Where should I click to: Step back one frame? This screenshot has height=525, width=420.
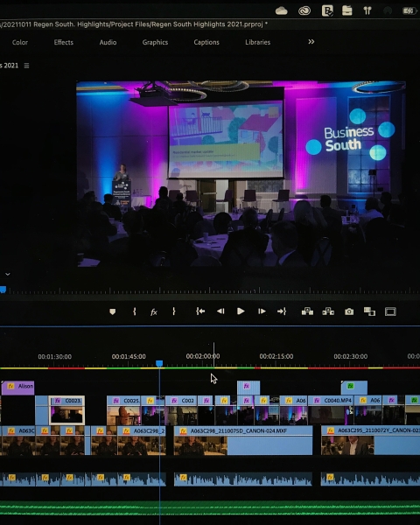click(220, 311)
